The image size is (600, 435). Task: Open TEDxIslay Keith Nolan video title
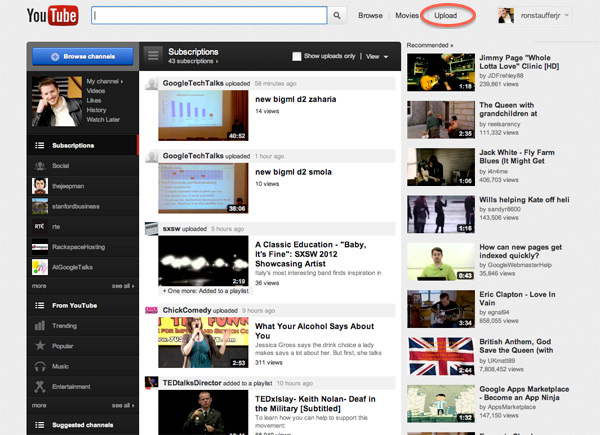click(x=315, y=404)
